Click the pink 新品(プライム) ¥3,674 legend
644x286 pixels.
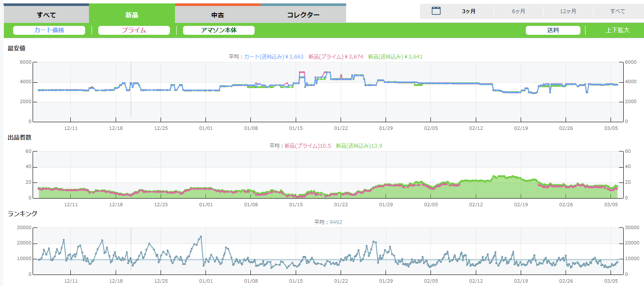pyautogui.click(x=336, y=57)
